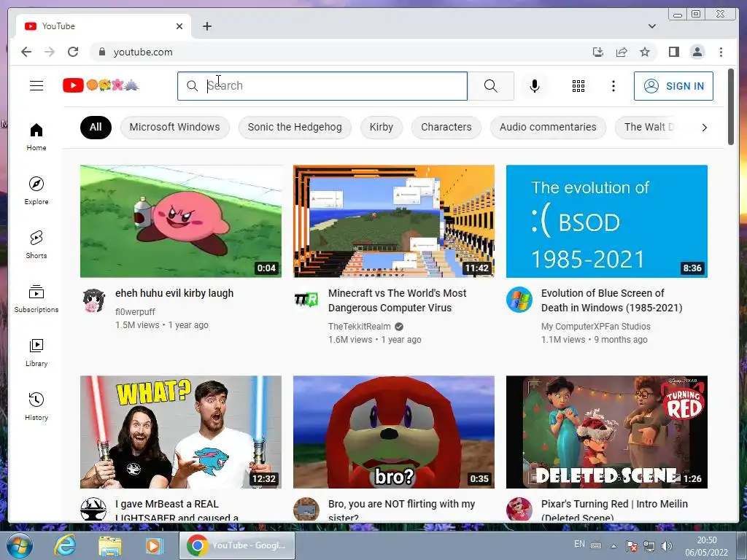Play the Turning Red deleted scene thumbnail

pyautogui.click(x=606, y=432)
